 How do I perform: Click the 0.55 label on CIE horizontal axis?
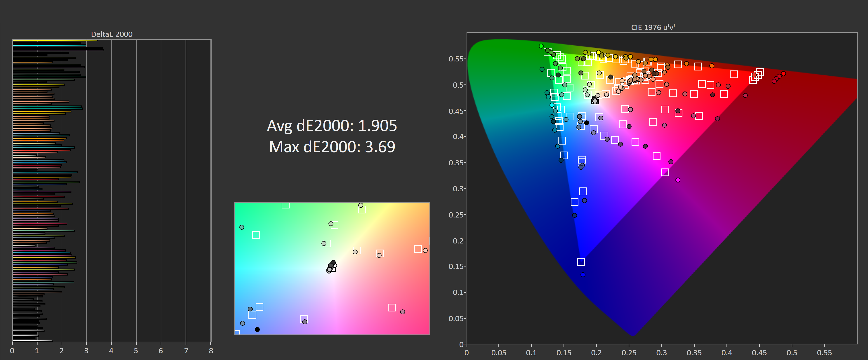(824, 353)
